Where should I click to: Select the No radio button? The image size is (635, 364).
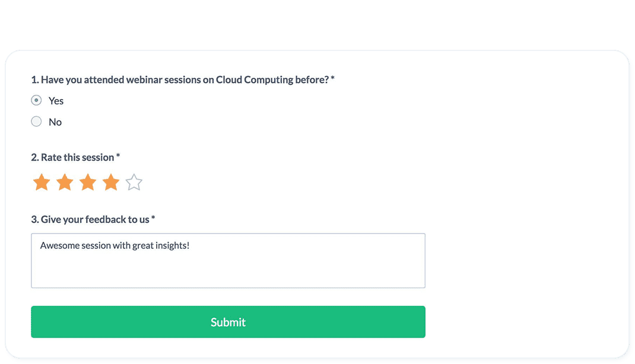click(36, 122)
